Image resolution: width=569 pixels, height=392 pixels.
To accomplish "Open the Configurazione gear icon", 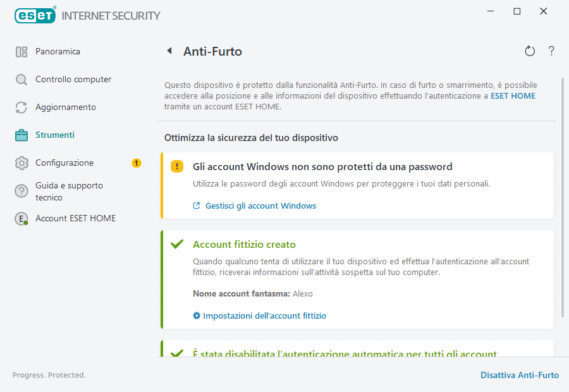I will pos(21,162).
